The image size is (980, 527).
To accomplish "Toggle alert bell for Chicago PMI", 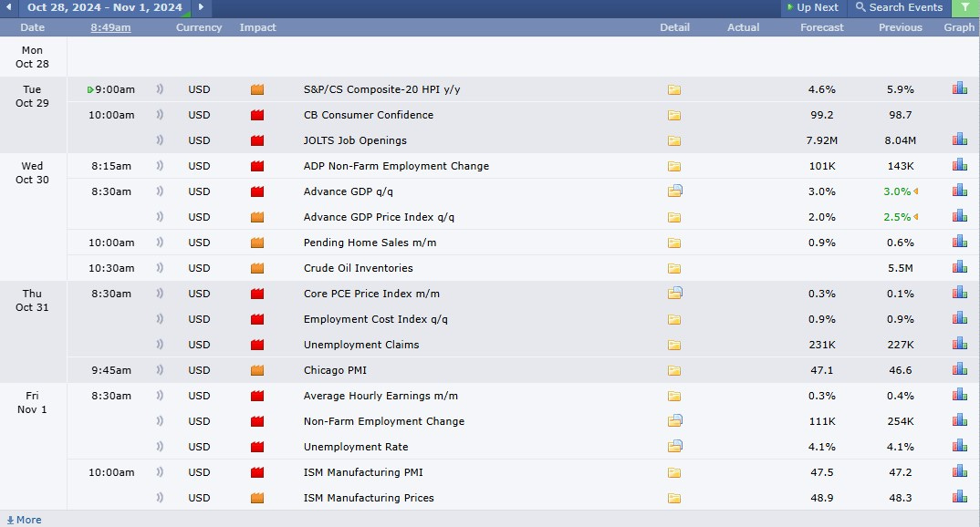I will 160,370.
